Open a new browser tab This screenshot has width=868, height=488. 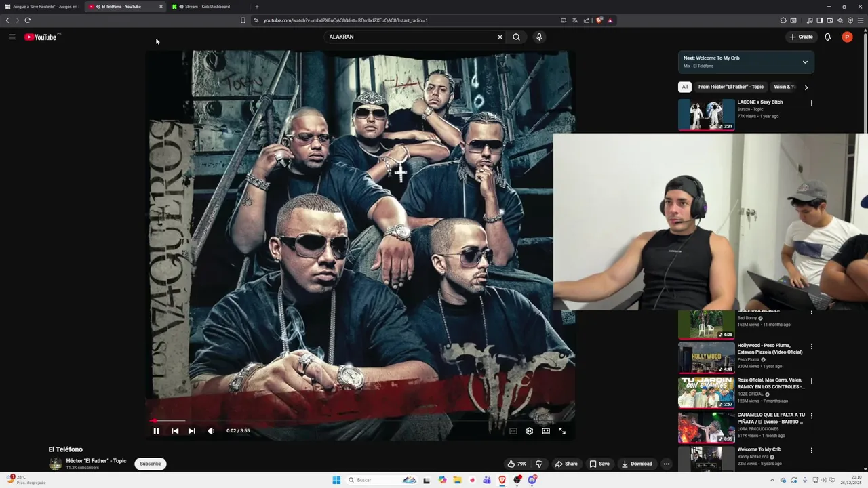(x=256, y=7)
